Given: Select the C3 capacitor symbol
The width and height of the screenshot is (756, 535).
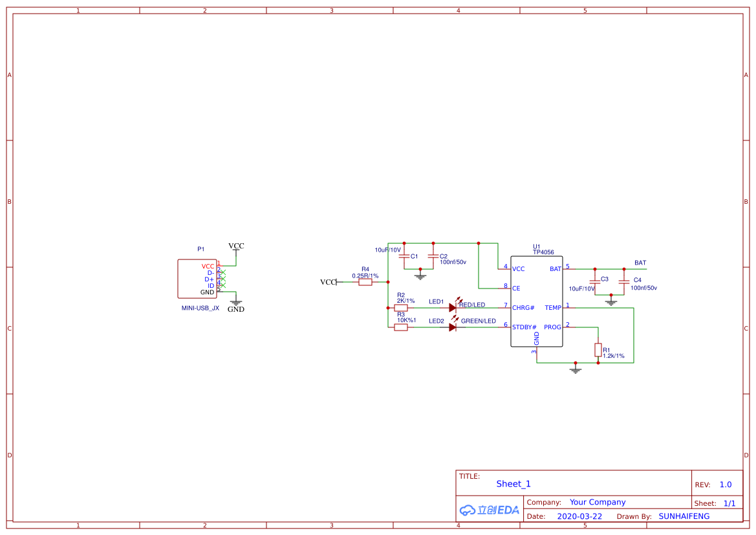Looking at the screenshot, I should pos(594,282).
